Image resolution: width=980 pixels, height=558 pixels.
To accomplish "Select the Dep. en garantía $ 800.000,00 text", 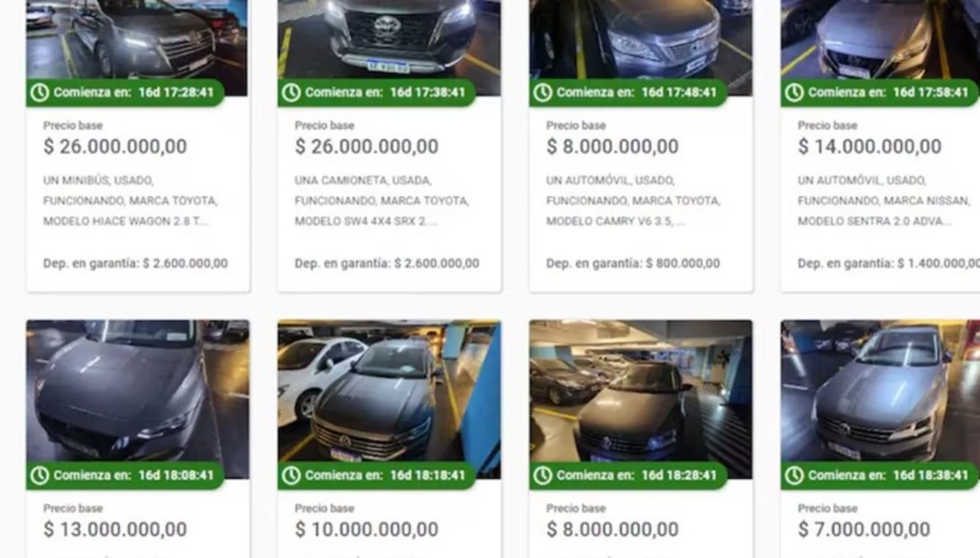I will coord(633,263).
